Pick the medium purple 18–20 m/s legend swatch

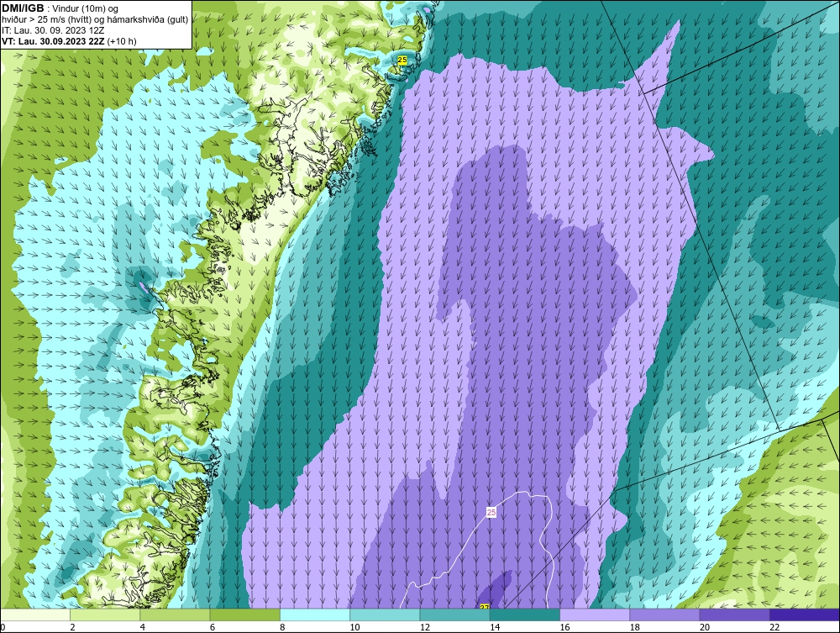664,615
